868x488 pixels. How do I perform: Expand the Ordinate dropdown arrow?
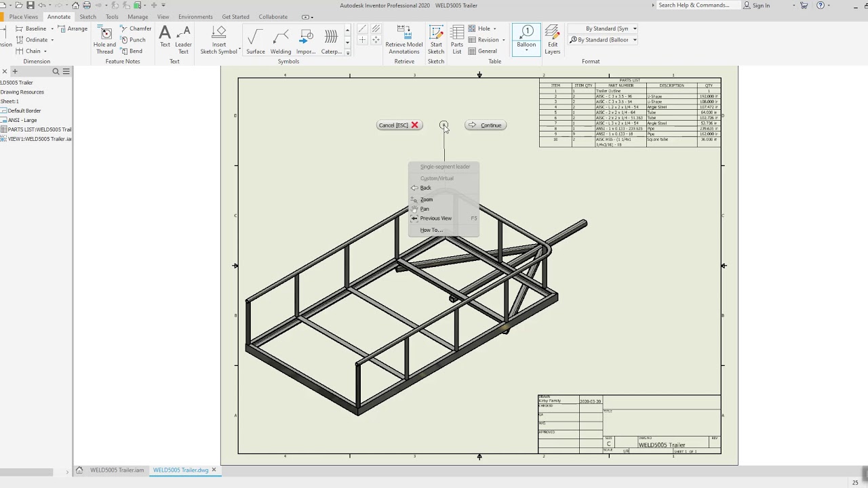[x=52, y=39]
